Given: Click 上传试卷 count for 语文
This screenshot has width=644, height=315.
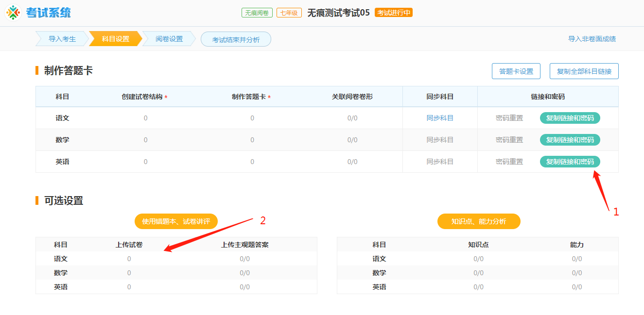Looking at the screenshot, I should point(129,259).
